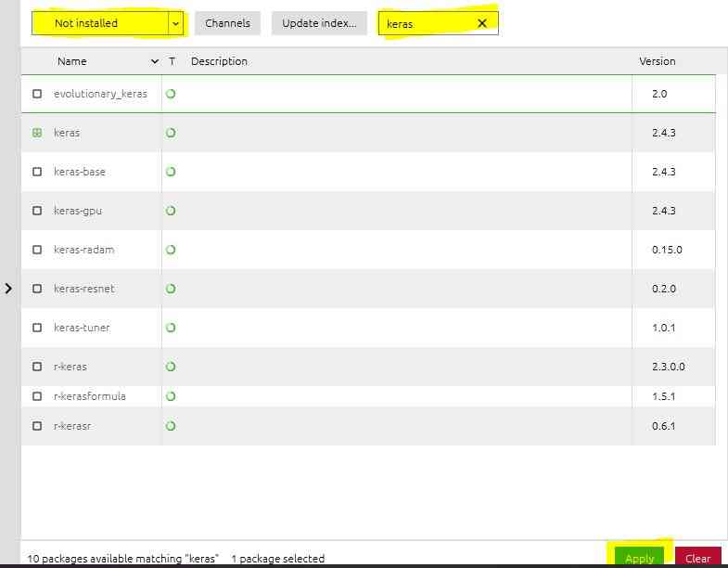Click version 0.2.0 of keras-resnet
Viewport: 728px width, 568px height.
[663, 289]
